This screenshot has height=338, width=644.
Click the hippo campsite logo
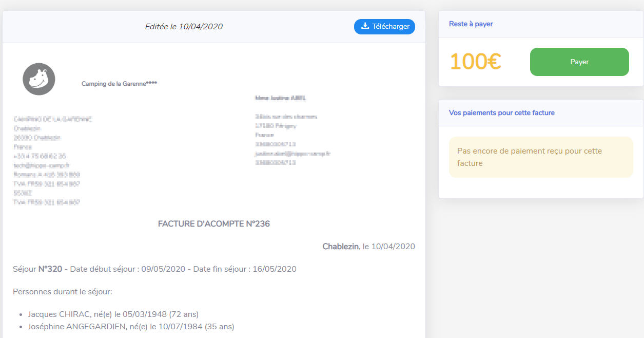coord(39,79)
